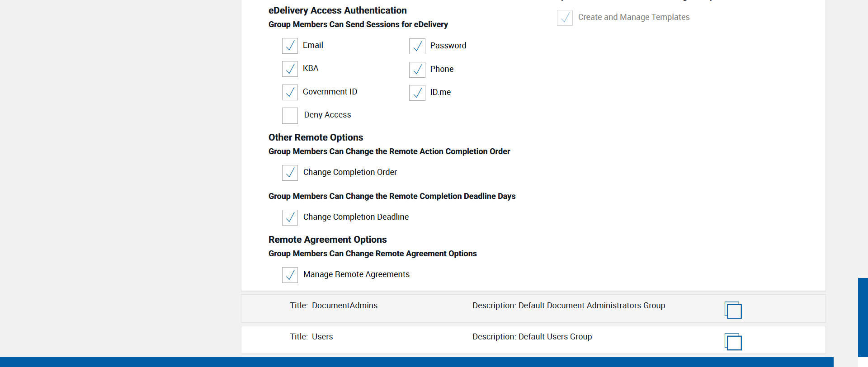Disable the ID.me checkbox
Image resolution: width=868 pixels, height=367 pixels.
(x=417, y=93)
